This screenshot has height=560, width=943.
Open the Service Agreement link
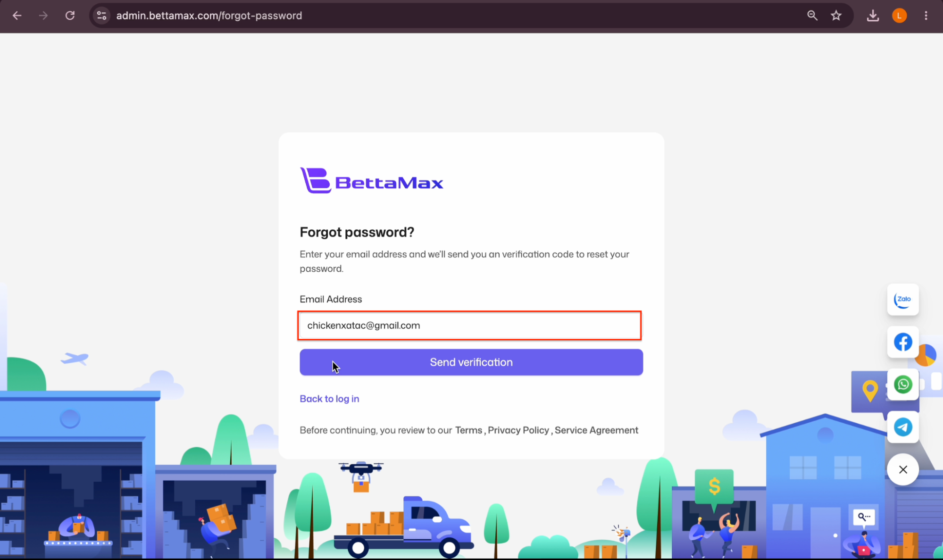[596, 430]
